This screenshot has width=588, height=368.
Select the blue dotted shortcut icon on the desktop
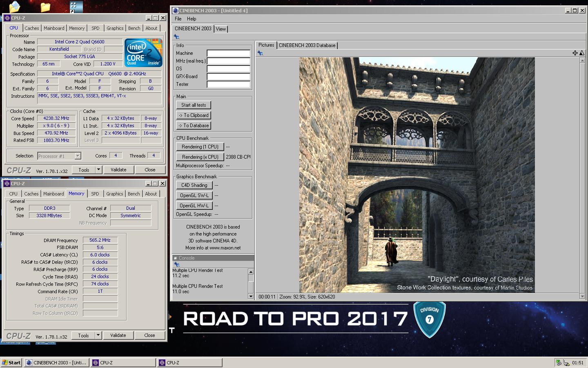click(76, 6)
